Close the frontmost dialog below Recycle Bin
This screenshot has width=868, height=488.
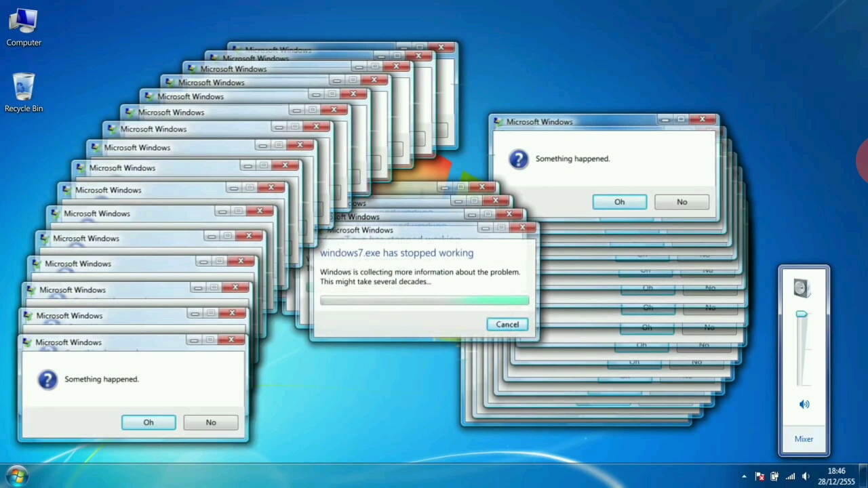click(x=232, y=340)
